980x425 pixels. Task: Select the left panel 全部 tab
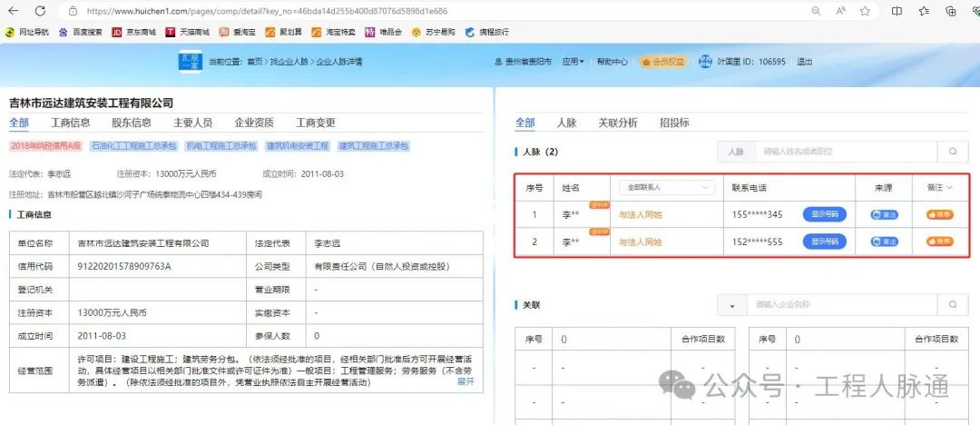coord(19,123)
